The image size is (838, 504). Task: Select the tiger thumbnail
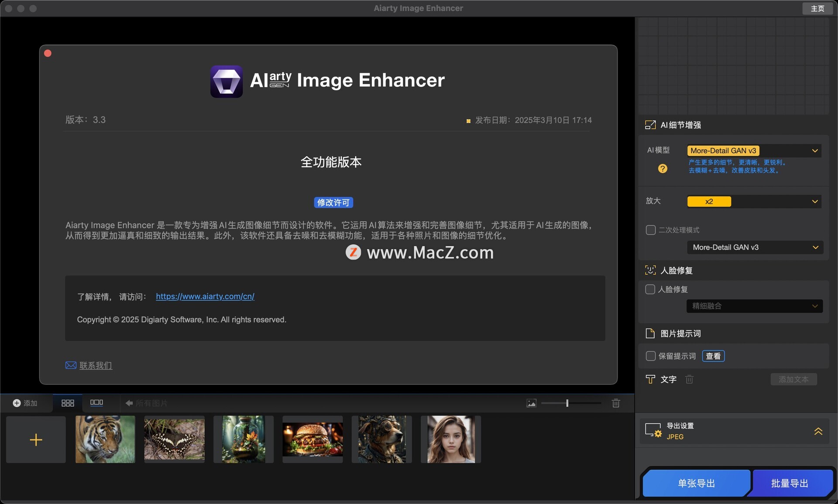105,439
